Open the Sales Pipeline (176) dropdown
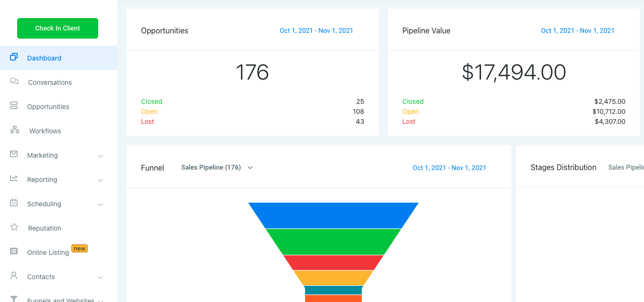 tap(217, 168)
